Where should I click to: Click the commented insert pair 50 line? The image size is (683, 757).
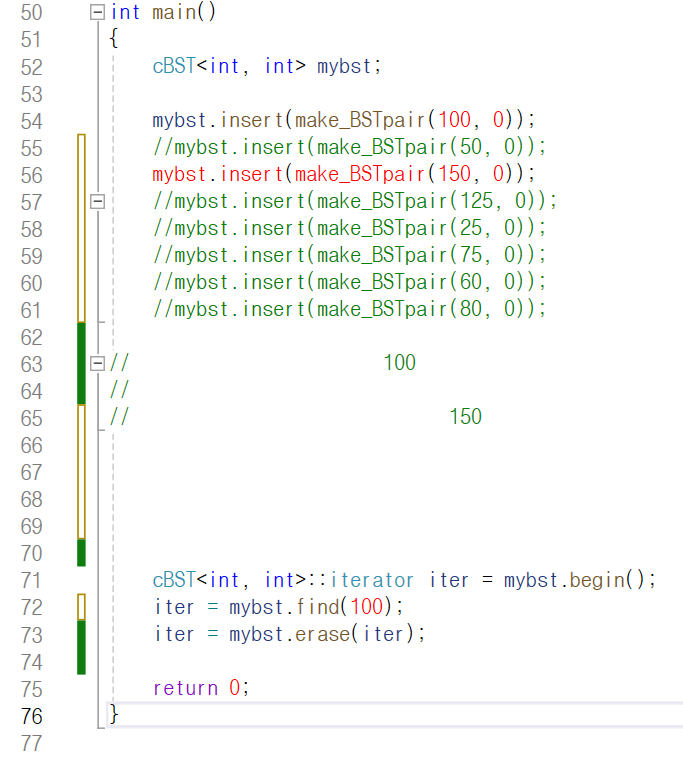tap(349, 147)
